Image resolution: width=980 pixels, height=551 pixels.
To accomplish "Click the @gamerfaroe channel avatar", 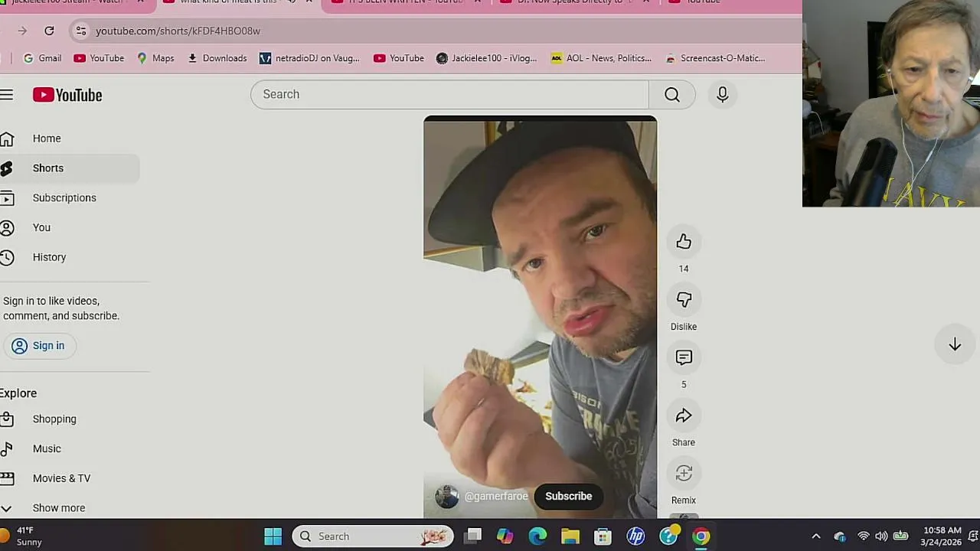I will click(447, 497).
